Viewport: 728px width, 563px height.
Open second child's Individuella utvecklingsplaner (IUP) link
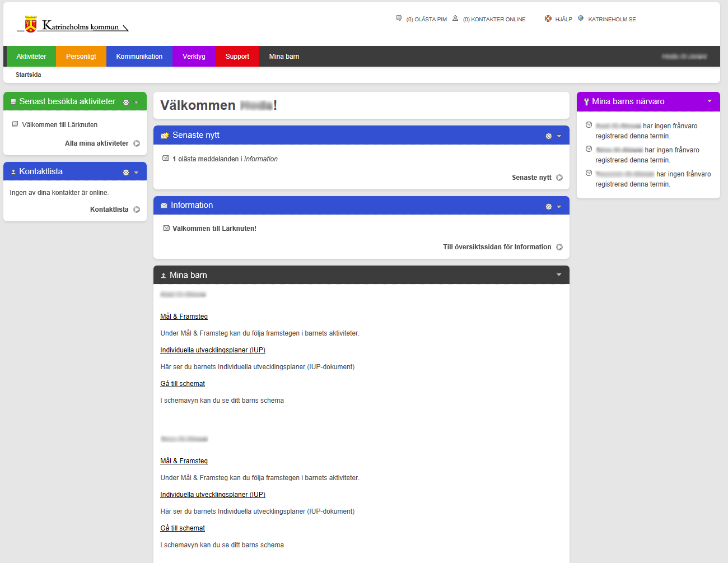pos(213,495)
